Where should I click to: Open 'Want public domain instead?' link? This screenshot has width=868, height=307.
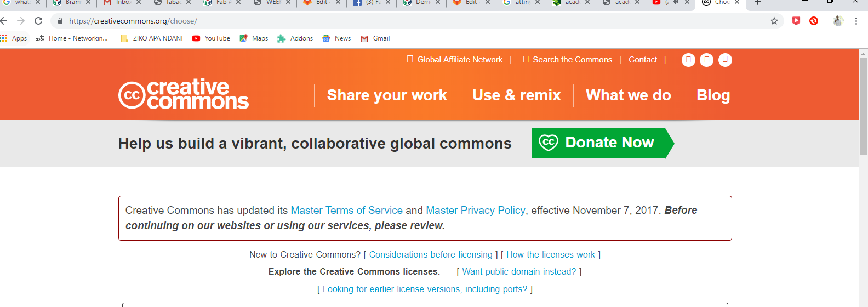pos(519,272)
